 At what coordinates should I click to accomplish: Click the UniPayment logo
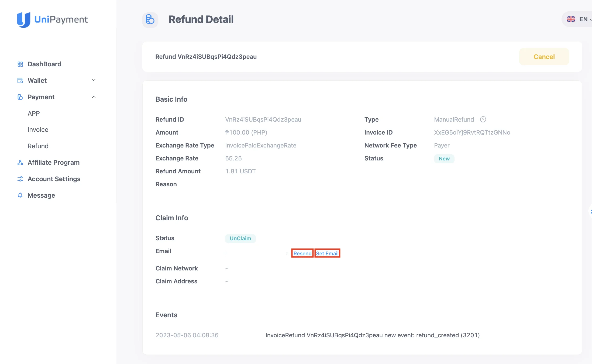[52, 19]
